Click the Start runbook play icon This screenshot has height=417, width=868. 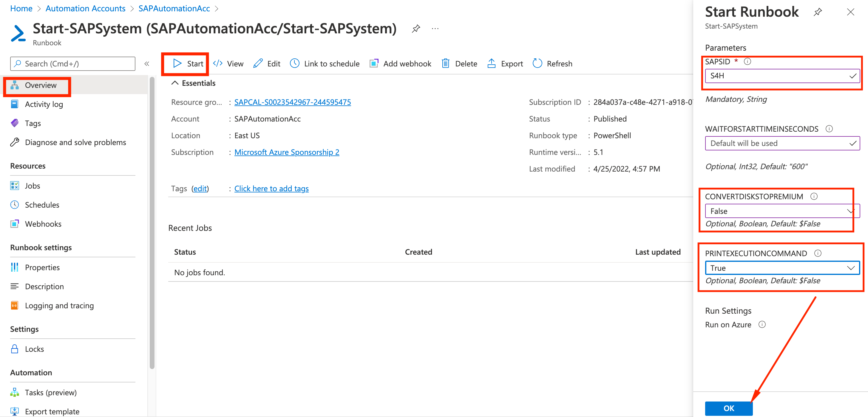point(177,63)
